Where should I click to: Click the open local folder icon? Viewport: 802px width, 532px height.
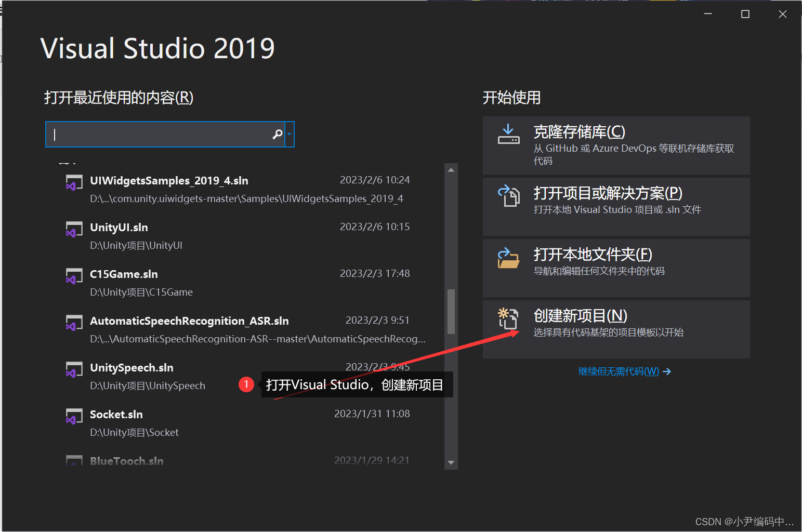[509, 258]
